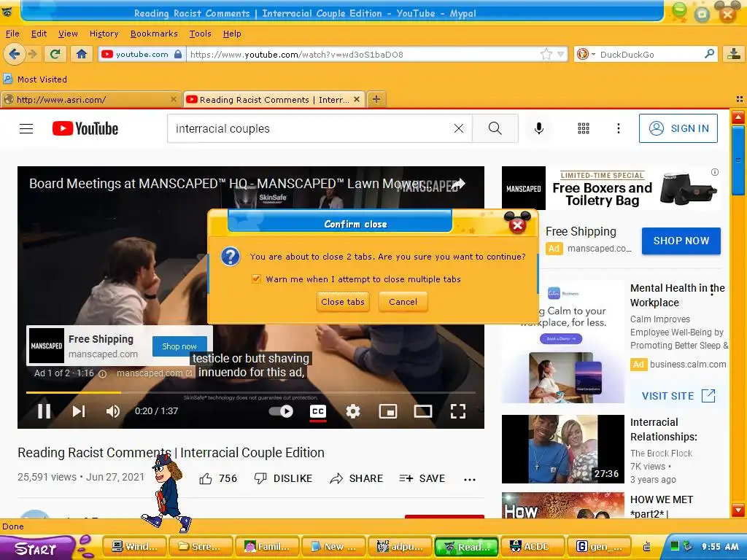This screenshot has height=560, width=747.
Task: Skip to next video
Action: point(79,411)
